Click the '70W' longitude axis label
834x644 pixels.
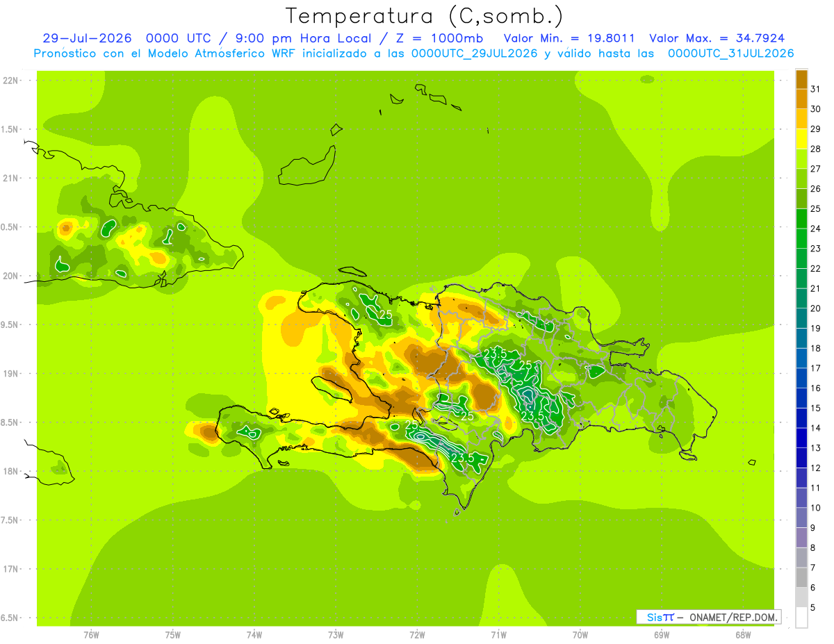pyautogui.click(x=580, y=635)
